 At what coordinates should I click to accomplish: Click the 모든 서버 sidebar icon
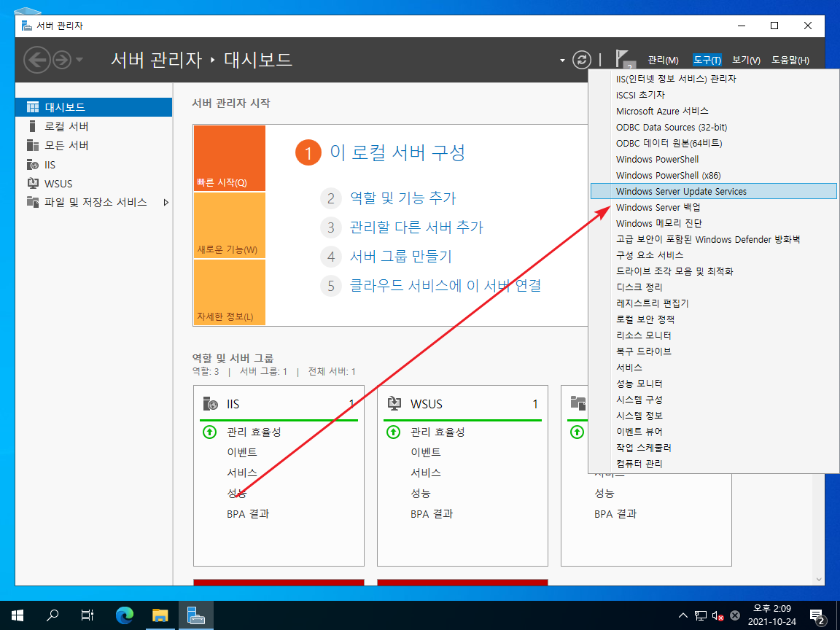pyautogui.click(x=33, y=145)
